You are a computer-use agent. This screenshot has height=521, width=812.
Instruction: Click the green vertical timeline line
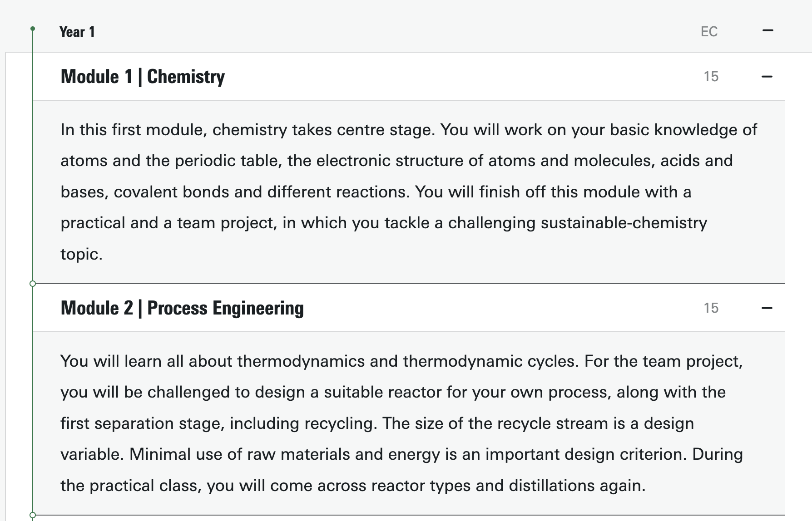[33, 159]
